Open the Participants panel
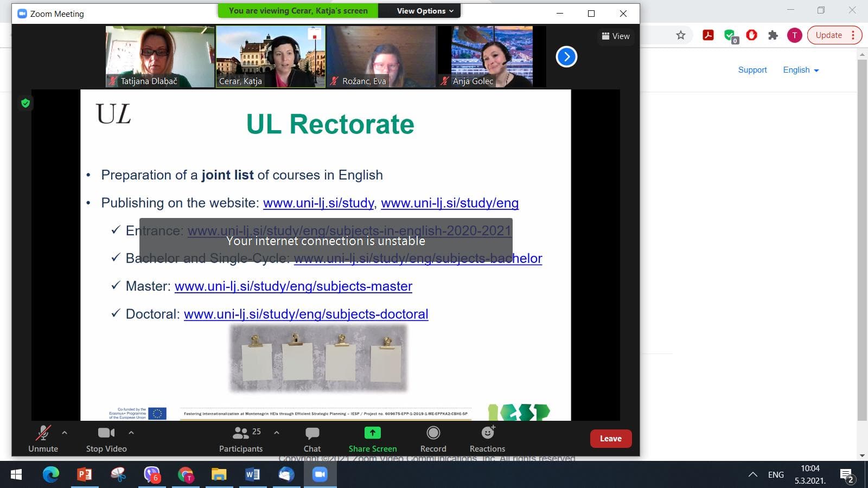The height and width of the screenshot is (488, 868). (x=241, y=439)
